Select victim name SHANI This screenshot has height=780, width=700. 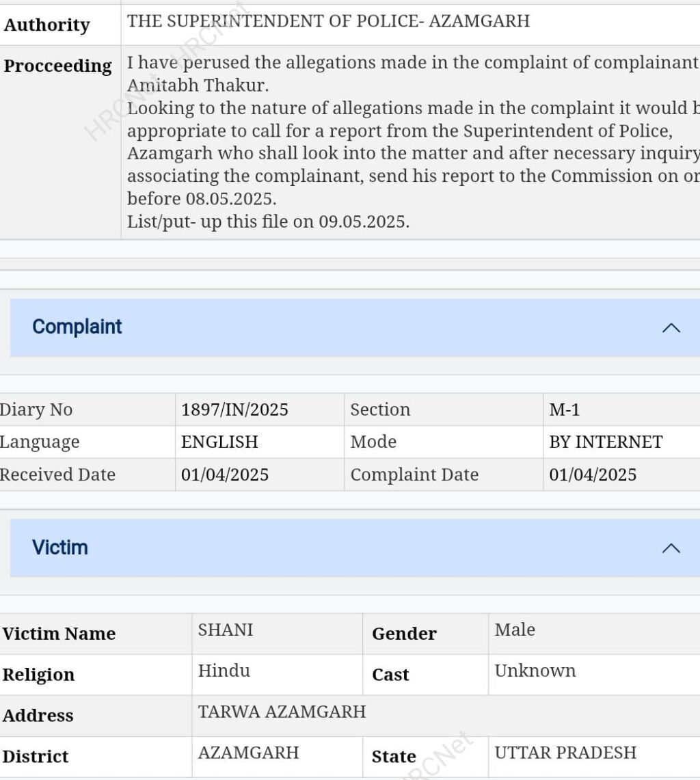click(x=226, y=630)
